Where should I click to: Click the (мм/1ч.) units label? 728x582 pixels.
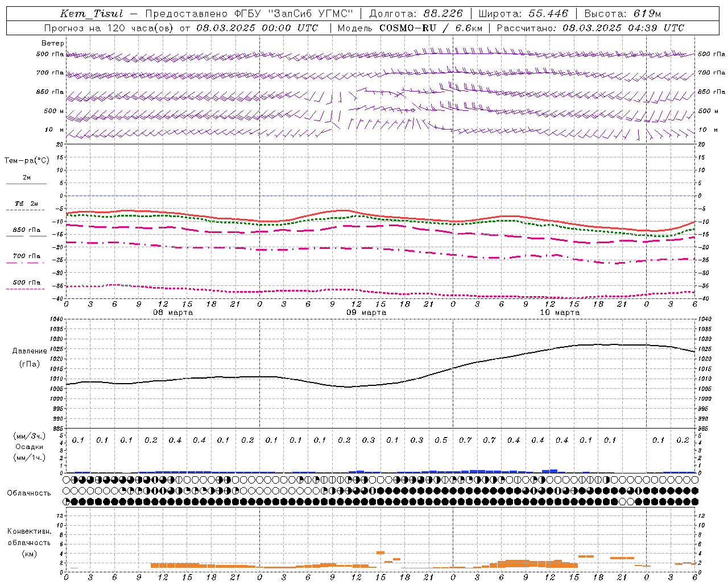click(30, 458)
